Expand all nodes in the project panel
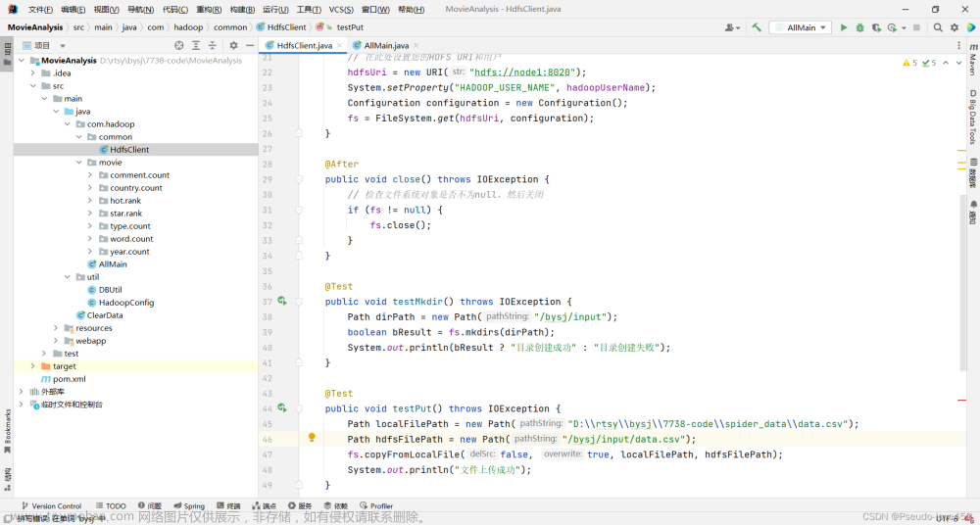980x525 pixels. click(196, 45)
